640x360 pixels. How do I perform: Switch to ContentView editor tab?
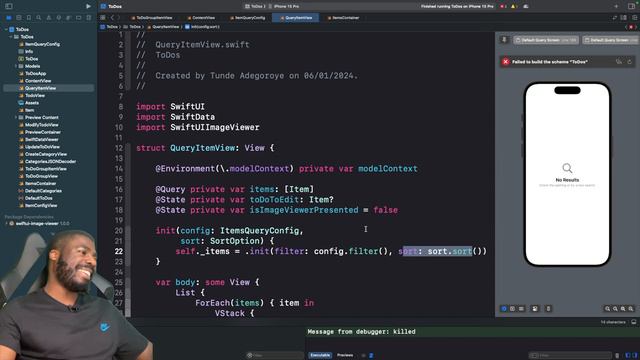coord(201,18)
